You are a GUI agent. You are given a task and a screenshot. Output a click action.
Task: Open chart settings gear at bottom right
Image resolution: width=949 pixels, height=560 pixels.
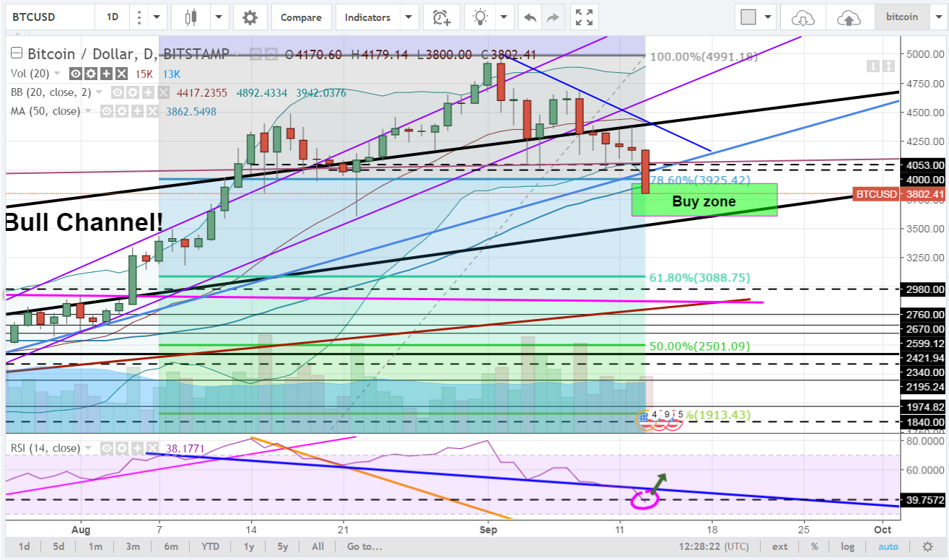pyautogui.click(x=927, y=546)
